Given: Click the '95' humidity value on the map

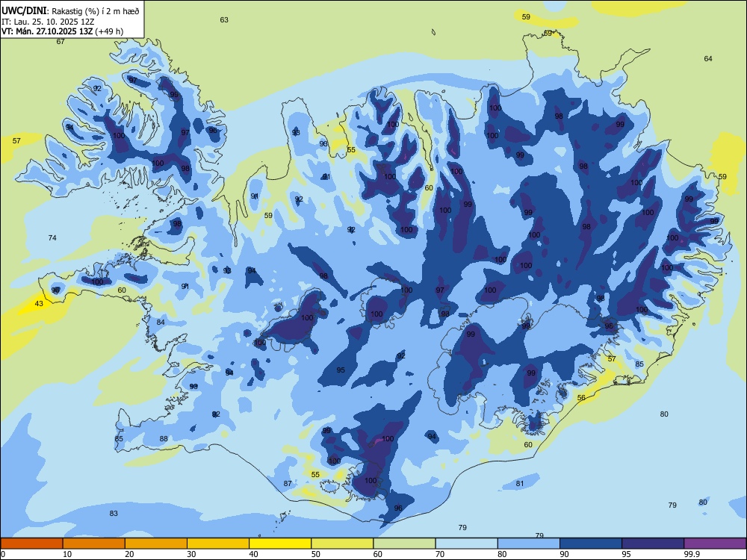Looking at the screenshot, I should point(341,370).
